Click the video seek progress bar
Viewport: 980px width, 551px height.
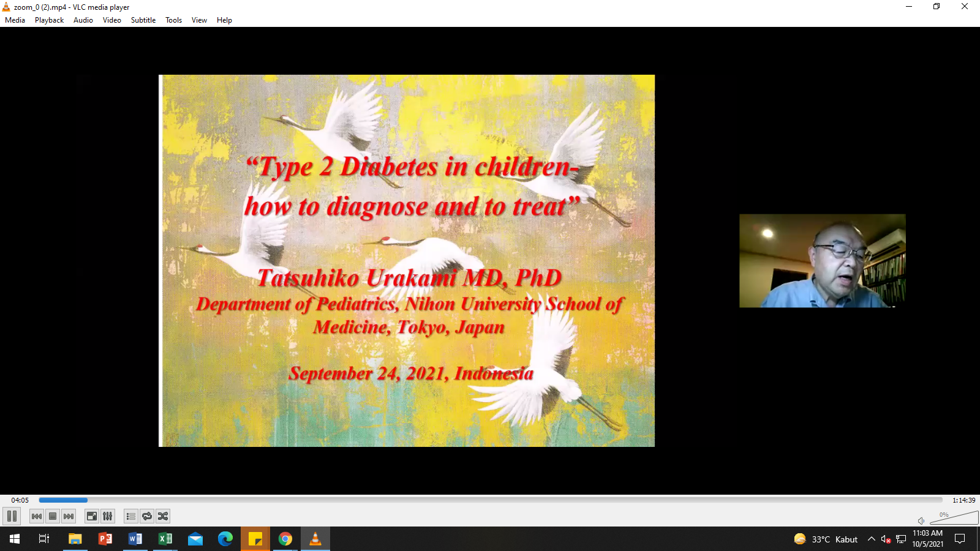point(490,500)
